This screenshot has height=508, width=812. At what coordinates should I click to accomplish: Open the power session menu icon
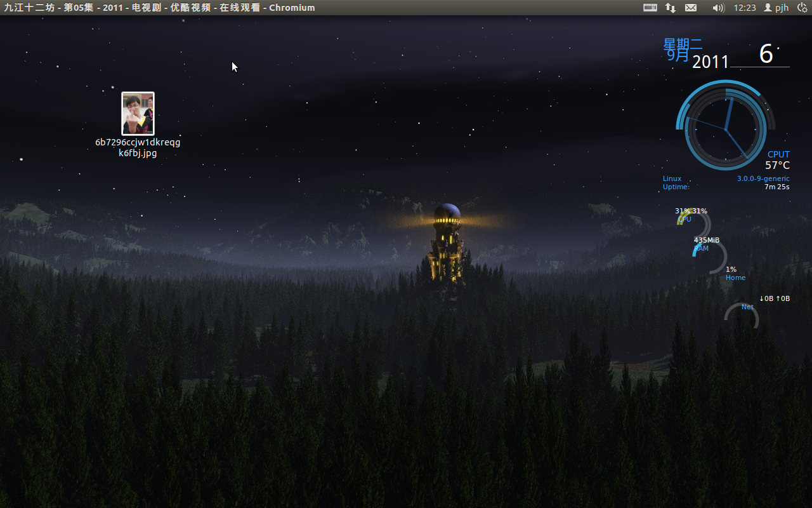(802, 8)
